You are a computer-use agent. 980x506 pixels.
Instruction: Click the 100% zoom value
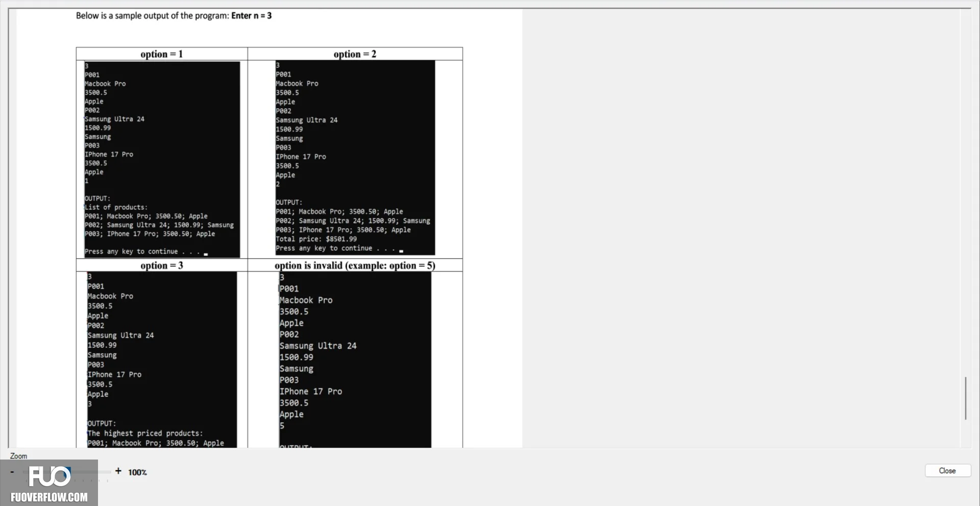(137, 472)
